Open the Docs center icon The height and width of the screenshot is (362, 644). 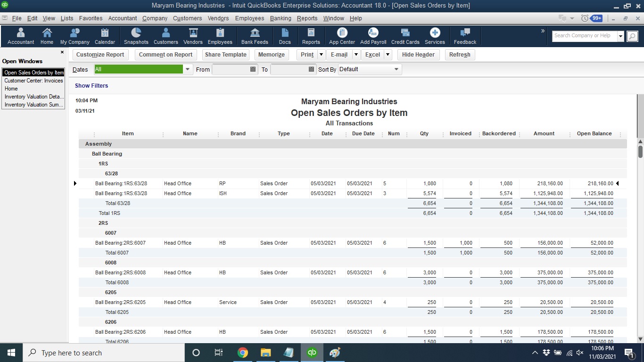(285, 35)
